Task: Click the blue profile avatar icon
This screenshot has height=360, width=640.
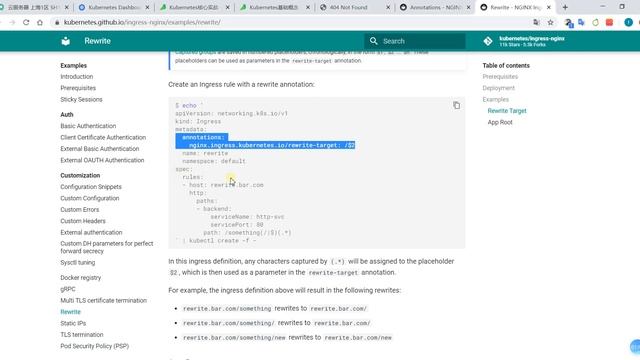Action: (x=628, y=22)
